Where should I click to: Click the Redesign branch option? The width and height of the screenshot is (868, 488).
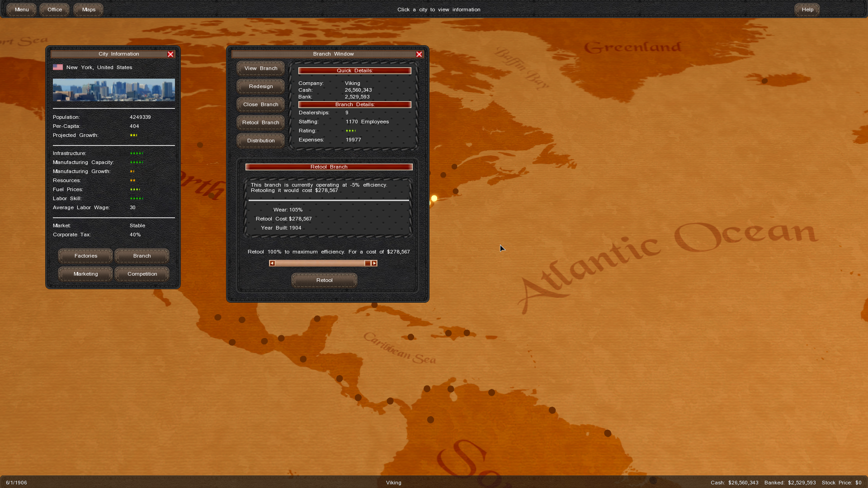tap(261, 86)
